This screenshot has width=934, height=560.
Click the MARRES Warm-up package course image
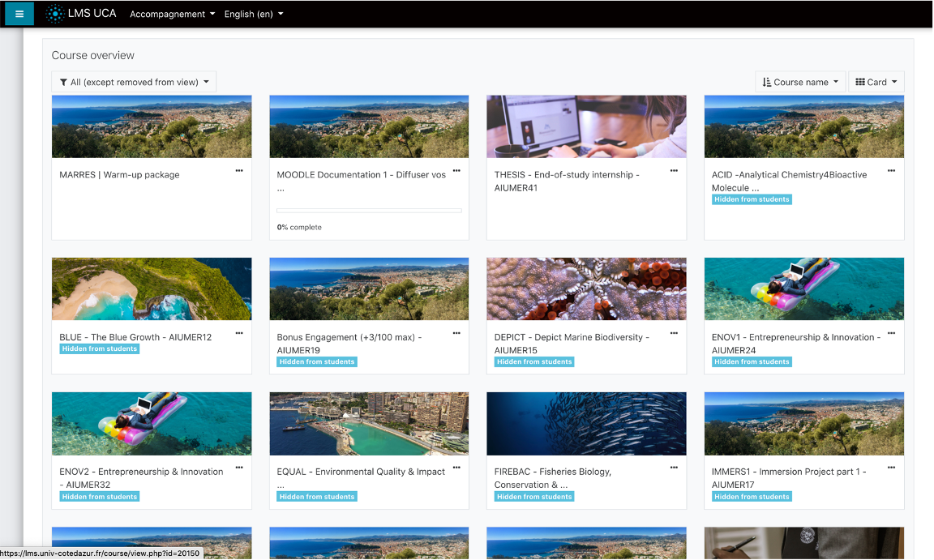click(152, 126)
